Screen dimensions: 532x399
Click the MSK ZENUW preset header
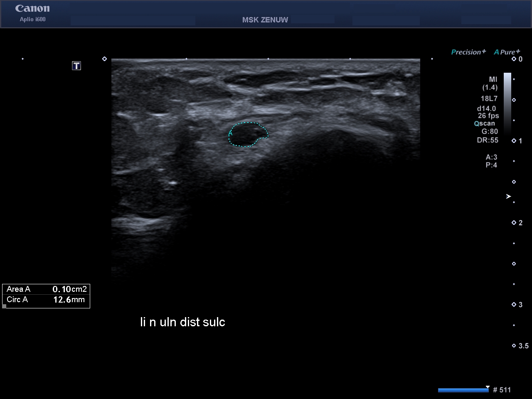coord(265,20)
